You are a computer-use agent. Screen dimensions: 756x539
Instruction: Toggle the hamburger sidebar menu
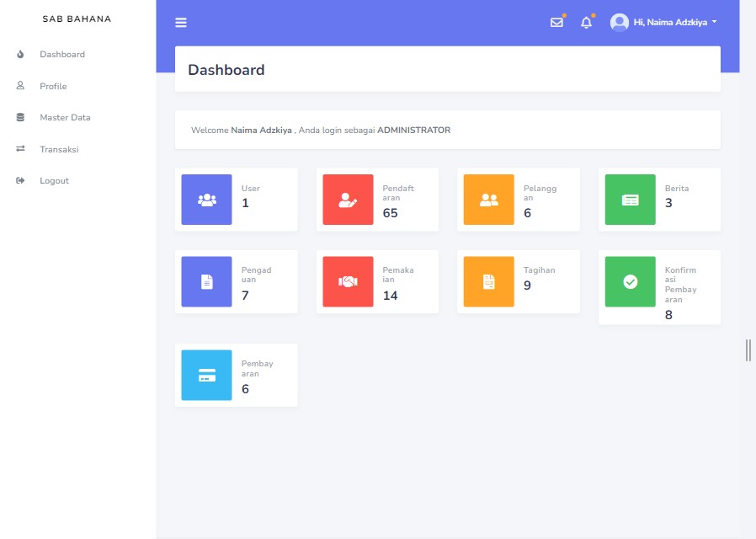click(x=181, y=23)
